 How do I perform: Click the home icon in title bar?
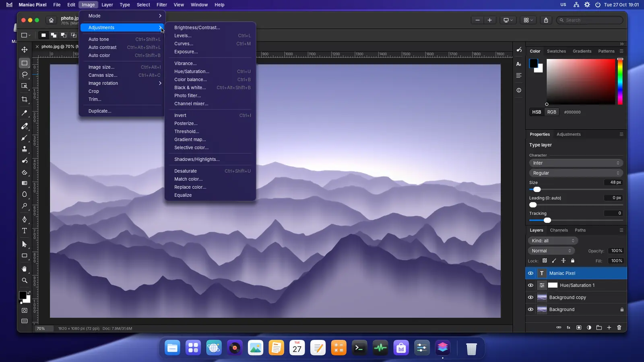pyautogui.click(x=51, y=20)
